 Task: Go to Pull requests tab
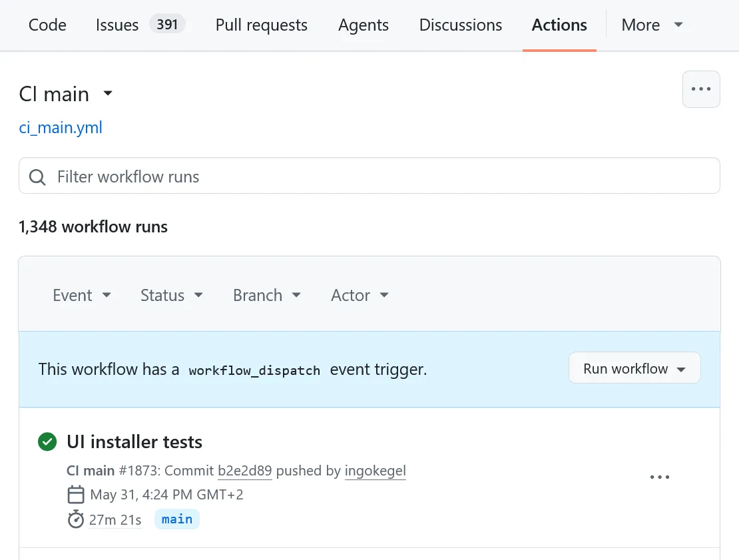pos(262,25)
